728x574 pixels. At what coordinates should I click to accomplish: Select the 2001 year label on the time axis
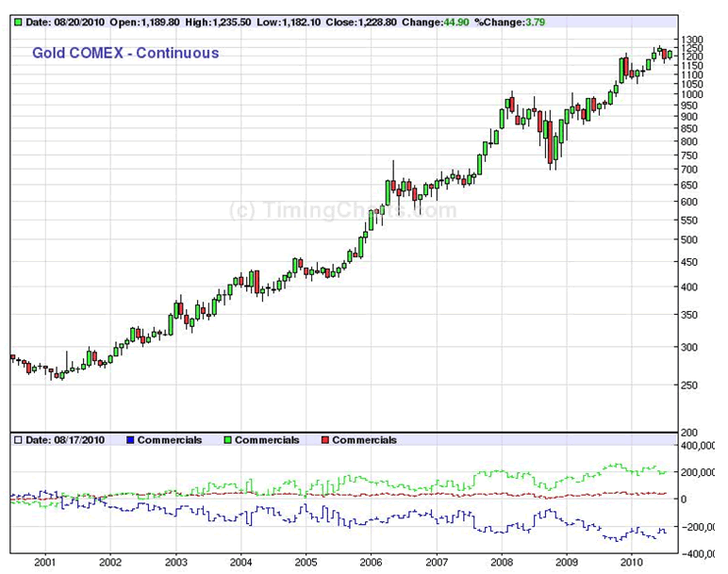click(45, 563)
